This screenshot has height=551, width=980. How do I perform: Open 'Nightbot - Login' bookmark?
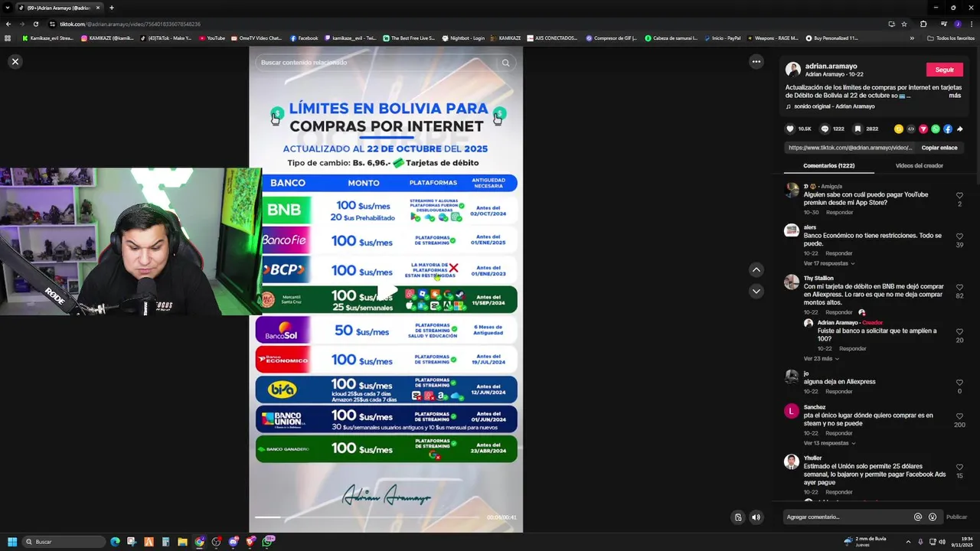(x=463, y=38)
